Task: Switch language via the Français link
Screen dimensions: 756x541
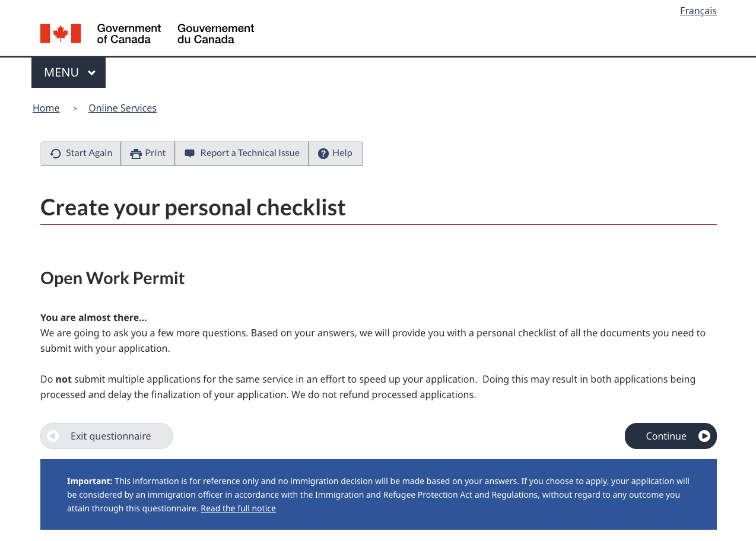Action: click(698, 11)
